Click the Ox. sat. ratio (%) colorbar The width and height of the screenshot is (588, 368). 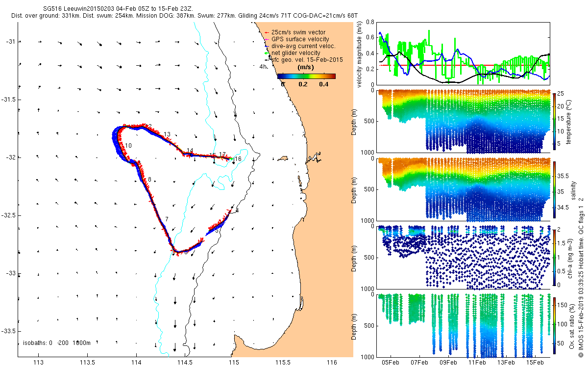[x=554, y=325]
